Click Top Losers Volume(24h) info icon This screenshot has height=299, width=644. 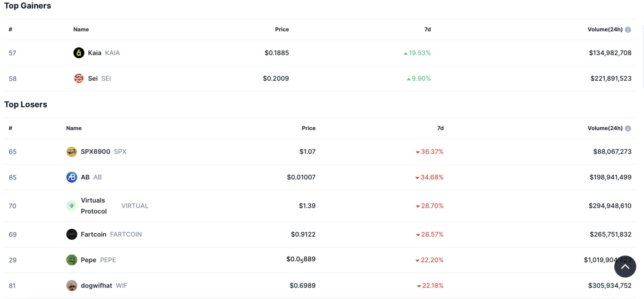pyautogui.click(x=628, y=128)
